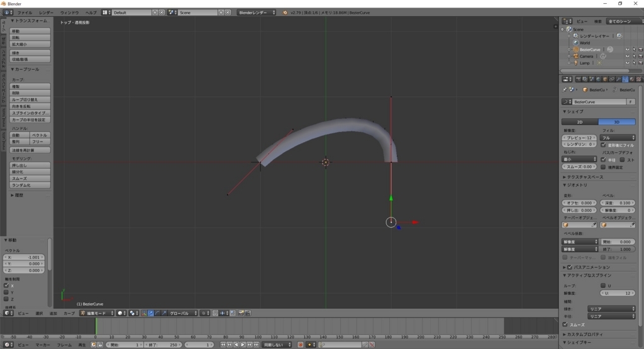Jump to first frame in timeline
This screenshot has height=349, width=644.
pos(223,345)
